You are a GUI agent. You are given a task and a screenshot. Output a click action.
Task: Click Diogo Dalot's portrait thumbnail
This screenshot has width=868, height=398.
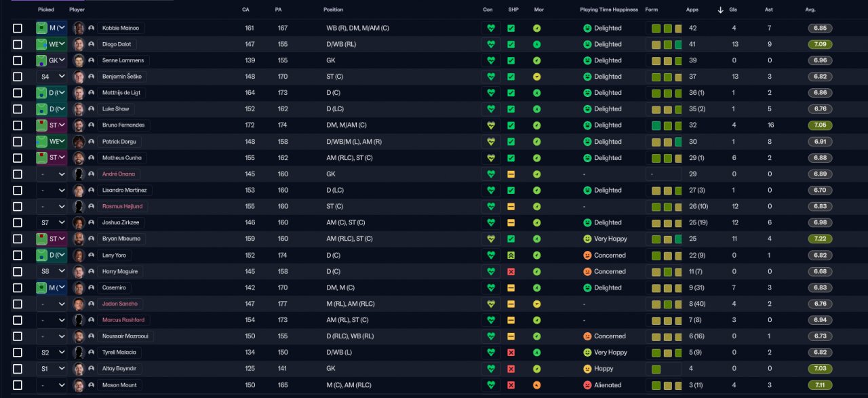[79, 45]
